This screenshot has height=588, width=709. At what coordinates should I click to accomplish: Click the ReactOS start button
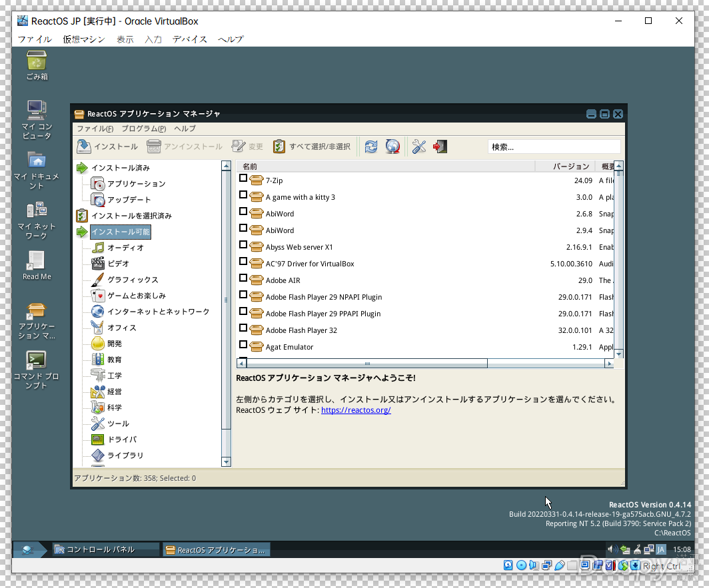29,549
